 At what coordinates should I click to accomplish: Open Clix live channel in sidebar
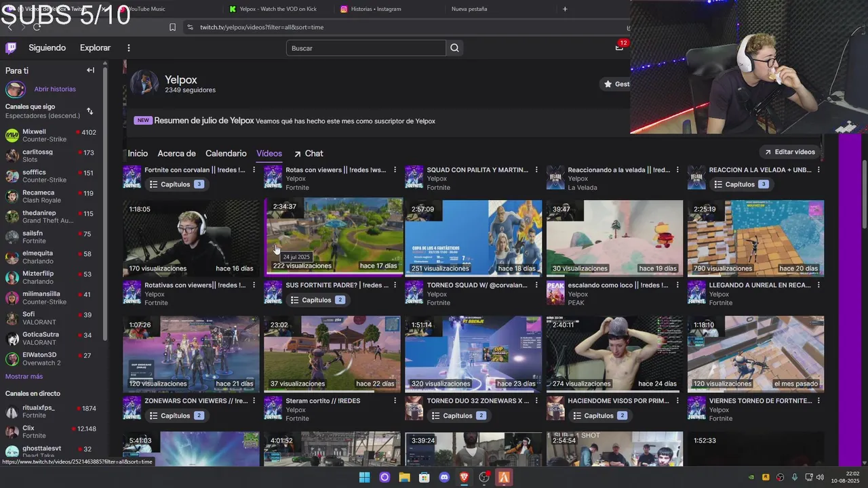pos(52,432)
